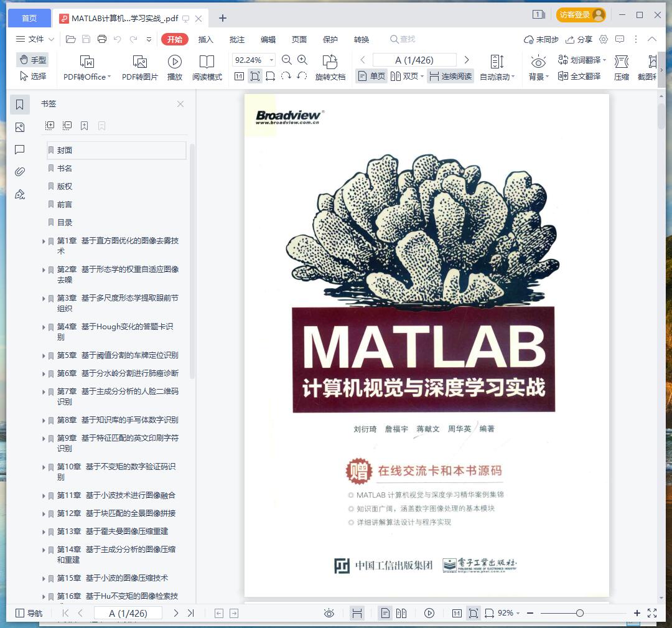Image resolution: width=672 pixels, height=628 pixels.
Task: Click the save icon in quick toolbar
Action: 86,39
